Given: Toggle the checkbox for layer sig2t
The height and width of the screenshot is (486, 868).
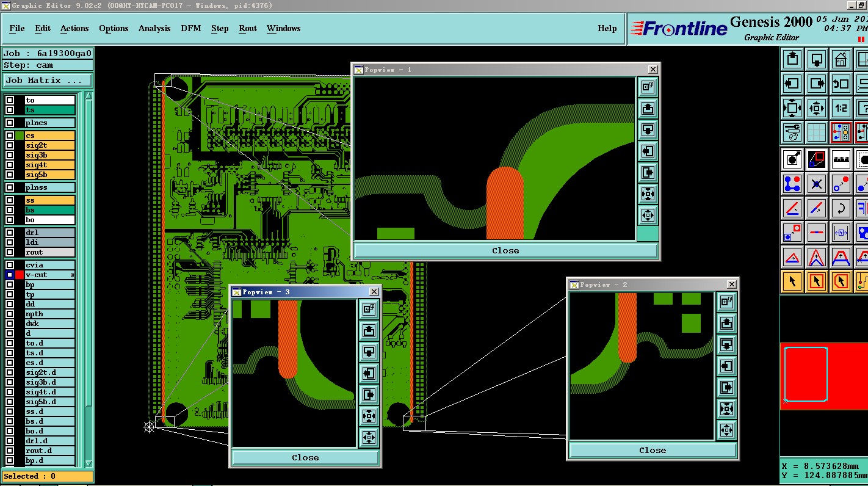Looking at the screenshot, I should tap(10, 145).
